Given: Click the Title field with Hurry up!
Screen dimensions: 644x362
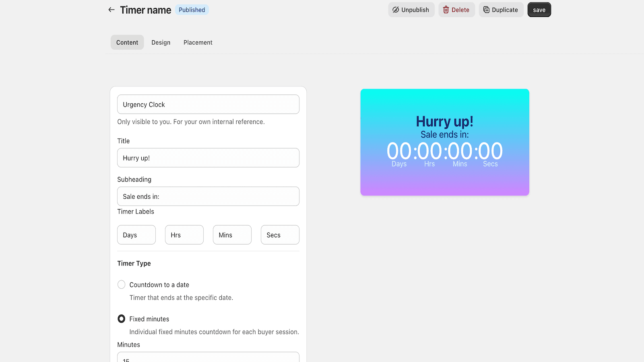Looking at the screenshot, I should 208,158.
